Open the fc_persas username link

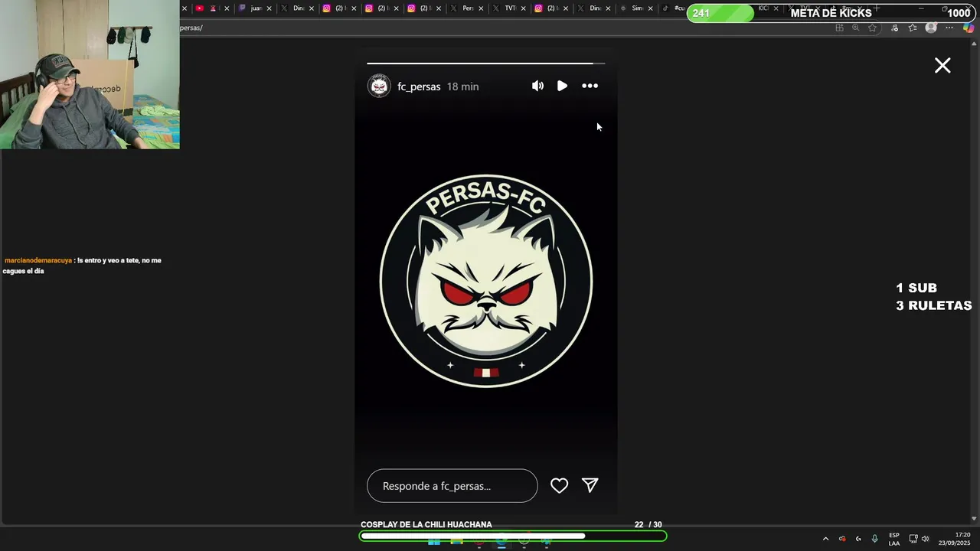tap(419, 86)
